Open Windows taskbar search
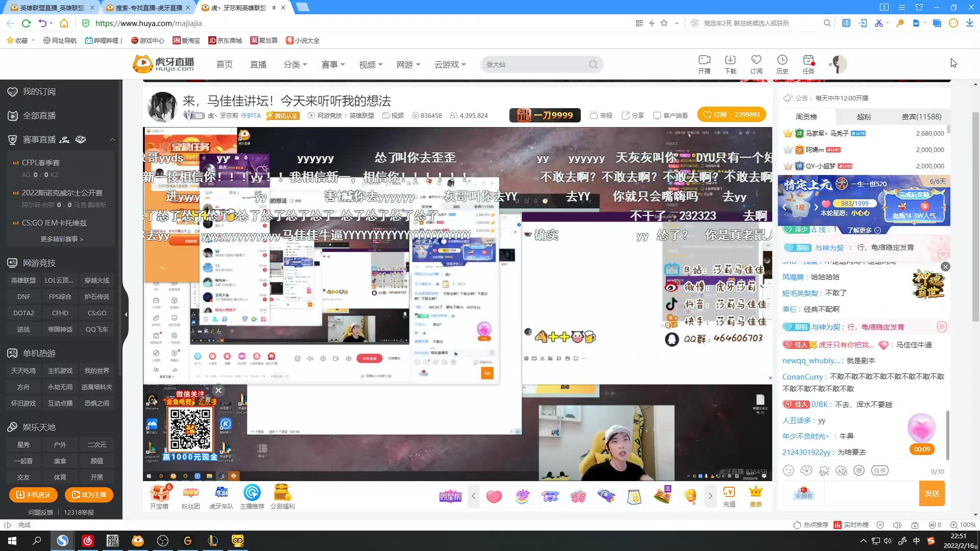Viewport: 980px width, 551px height. [37, 541]
